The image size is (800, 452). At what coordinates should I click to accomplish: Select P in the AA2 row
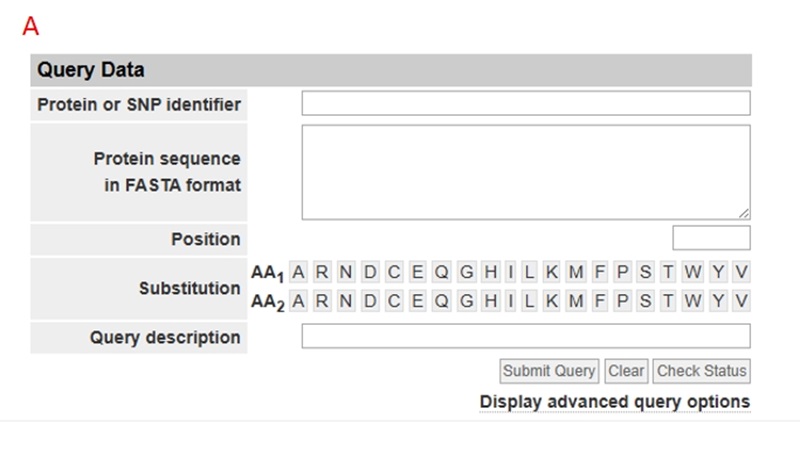(622, 301)
